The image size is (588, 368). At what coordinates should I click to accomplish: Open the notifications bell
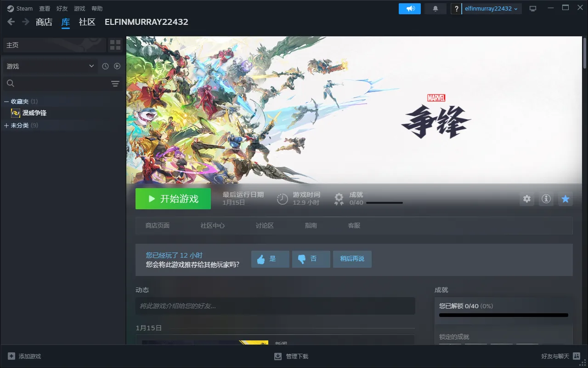pos(435,9)
